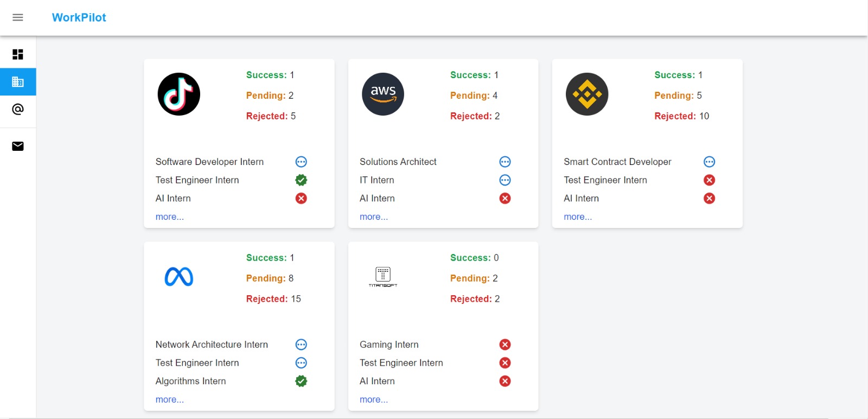Select Network Architecture Intern position
The height and width of the screenshot is (419, 868).
tap(212, 345)
